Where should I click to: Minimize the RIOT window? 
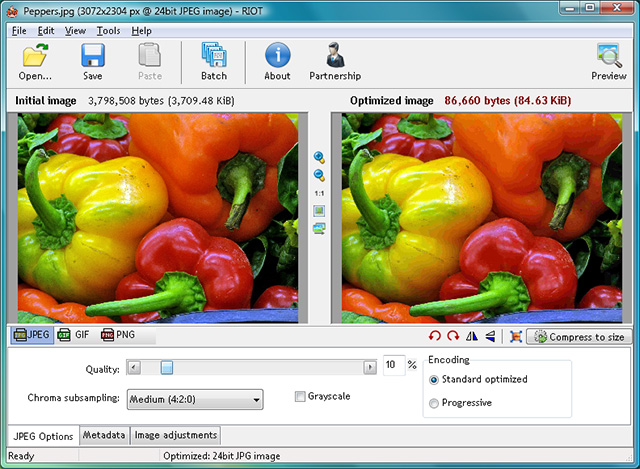(570, 8)
